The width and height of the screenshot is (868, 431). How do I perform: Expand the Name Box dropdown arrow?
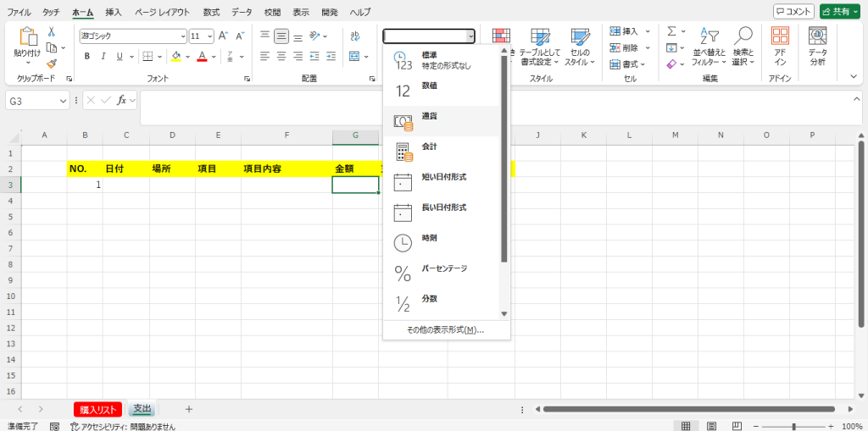tap(64, 100)
